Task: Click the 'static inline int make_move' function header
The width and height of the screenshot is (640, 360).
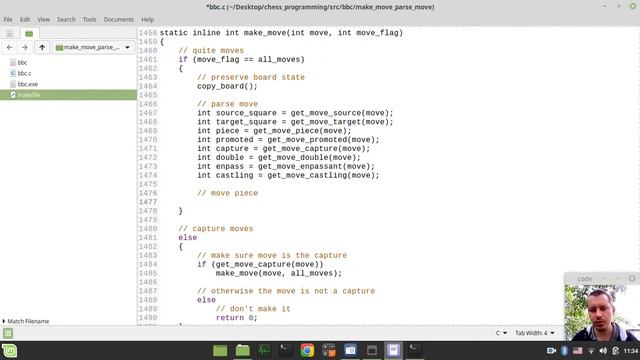Action: pos(281,33)
